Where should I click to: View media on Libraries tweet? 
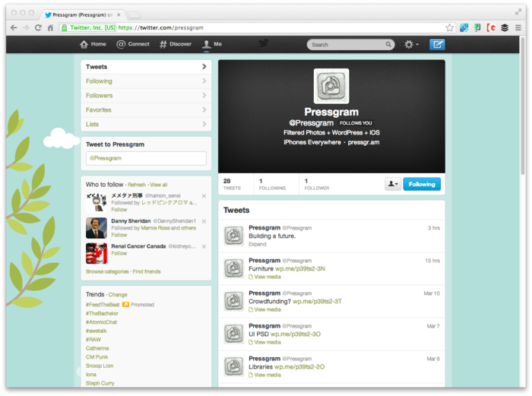pyautogui.click(x=264, y=375)
